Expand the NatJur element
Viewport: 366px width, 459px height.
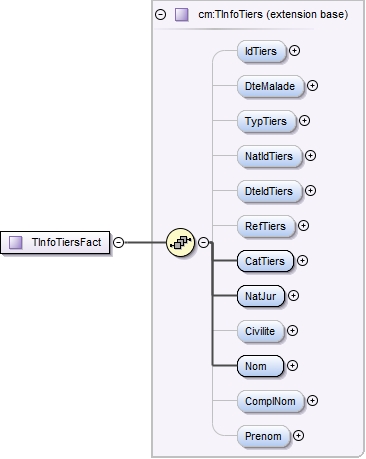pyautogui.click(x=293, y=296)
